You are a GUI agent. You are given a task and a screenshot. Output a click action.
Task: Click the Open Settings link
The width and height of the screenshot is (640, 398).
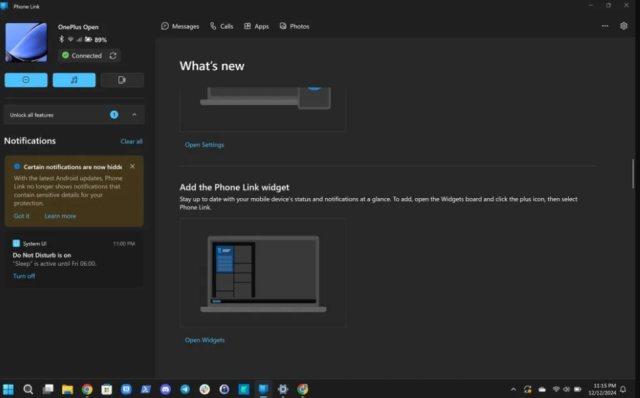point(204,145)
